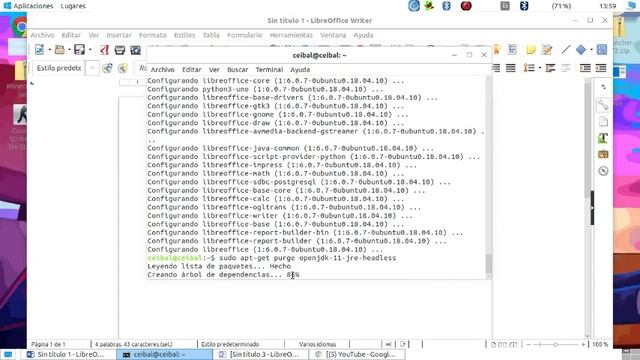Click the word count in status bar

(133, 344)
